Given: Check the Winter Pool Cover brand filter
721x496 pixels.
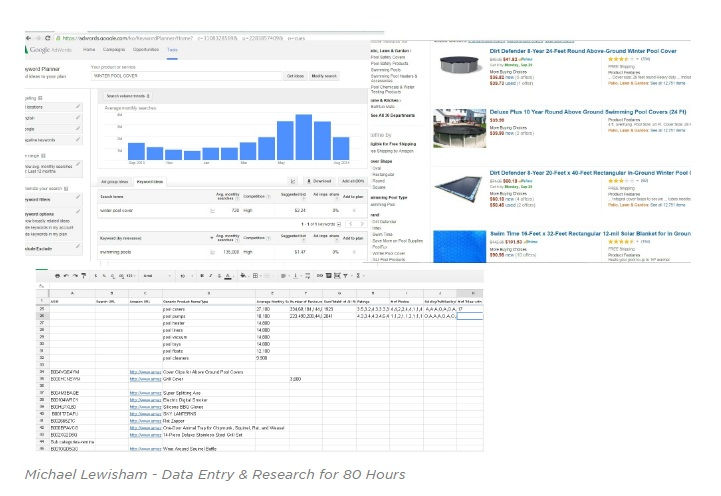Looking at the screenshot, I should [389, 253].
